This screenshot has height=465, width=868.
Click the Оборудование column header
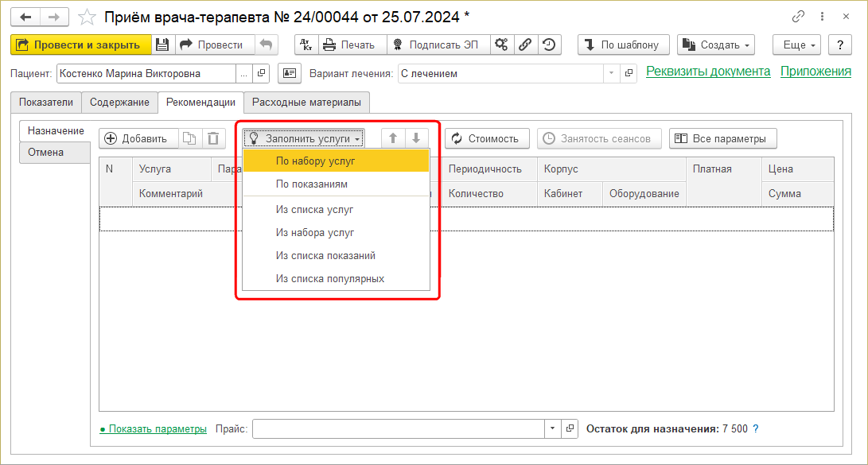coord(644,193)
